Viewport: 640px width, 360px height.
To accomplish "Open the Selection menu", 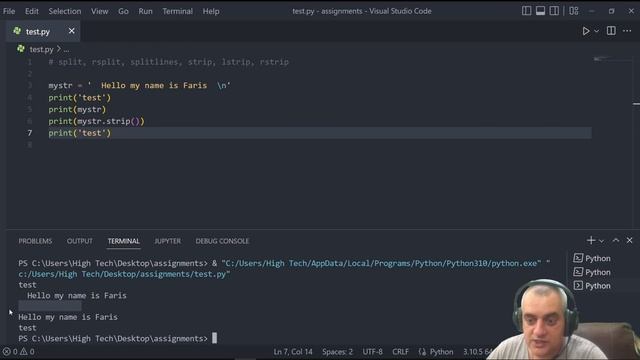I will click(x=65, y=11).
